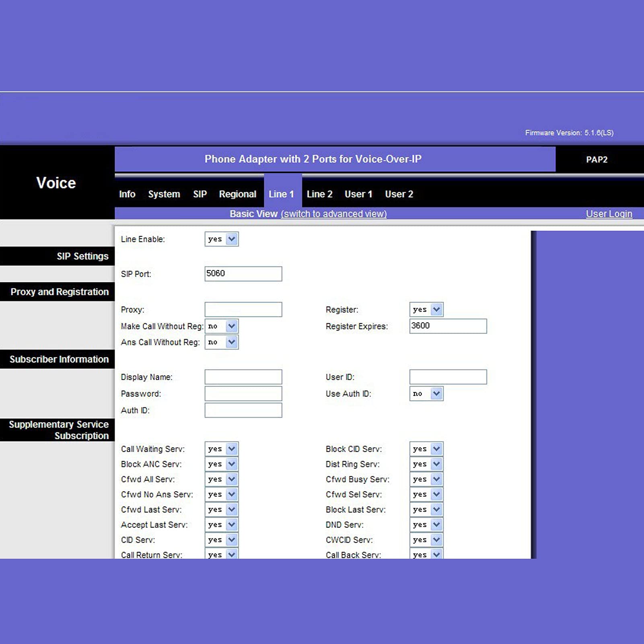
Task: Click the Basic View label
Action: point(253,214)
